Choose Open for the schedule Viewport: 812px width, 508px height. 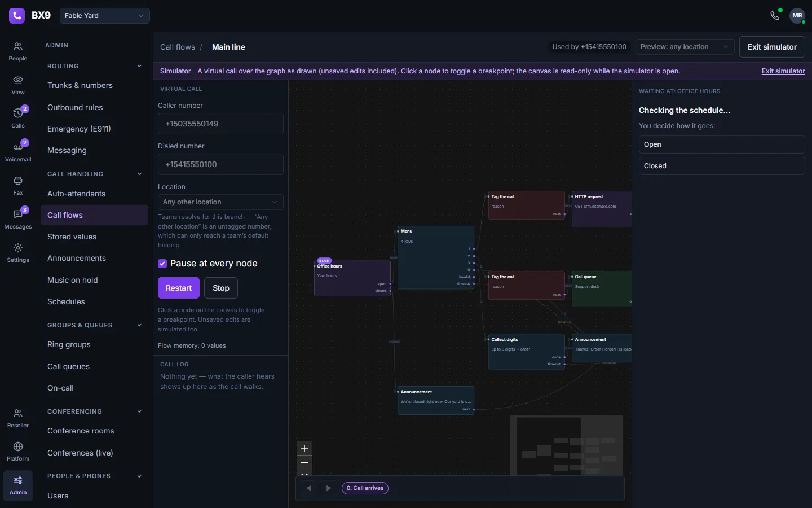[x=722, y=144]
